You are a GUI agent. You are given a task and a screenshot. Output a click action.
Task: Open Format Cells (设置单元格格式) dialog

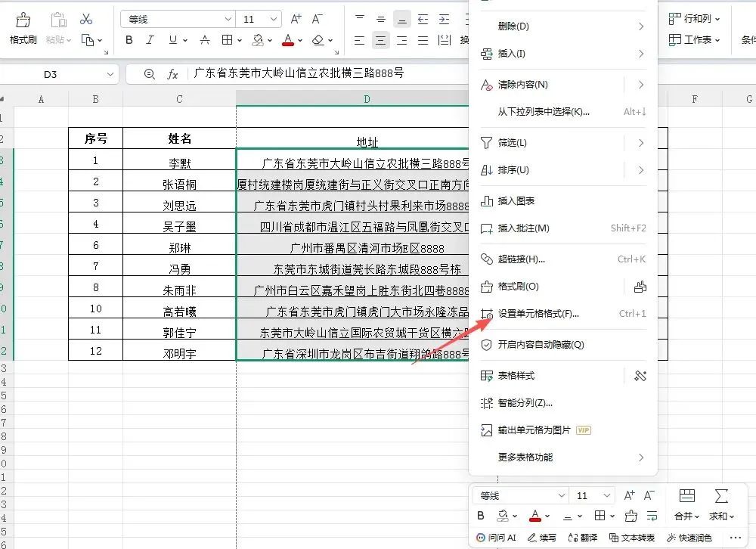click(563, 314)
